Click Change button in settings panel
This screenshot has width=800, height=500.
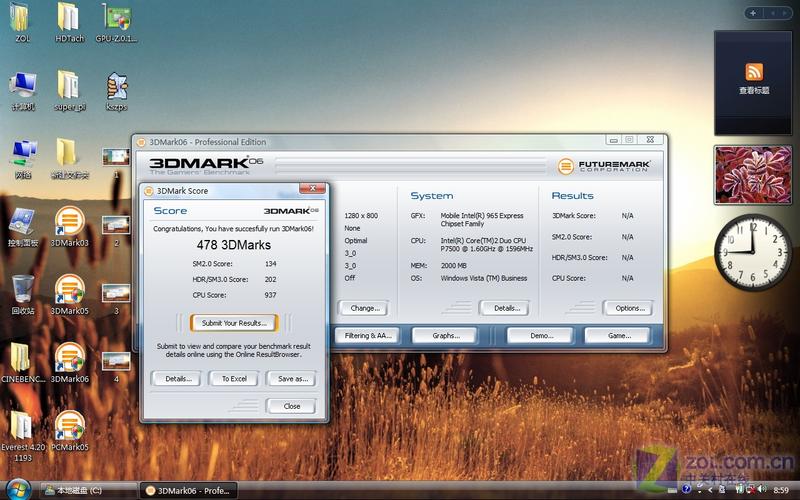365,308
